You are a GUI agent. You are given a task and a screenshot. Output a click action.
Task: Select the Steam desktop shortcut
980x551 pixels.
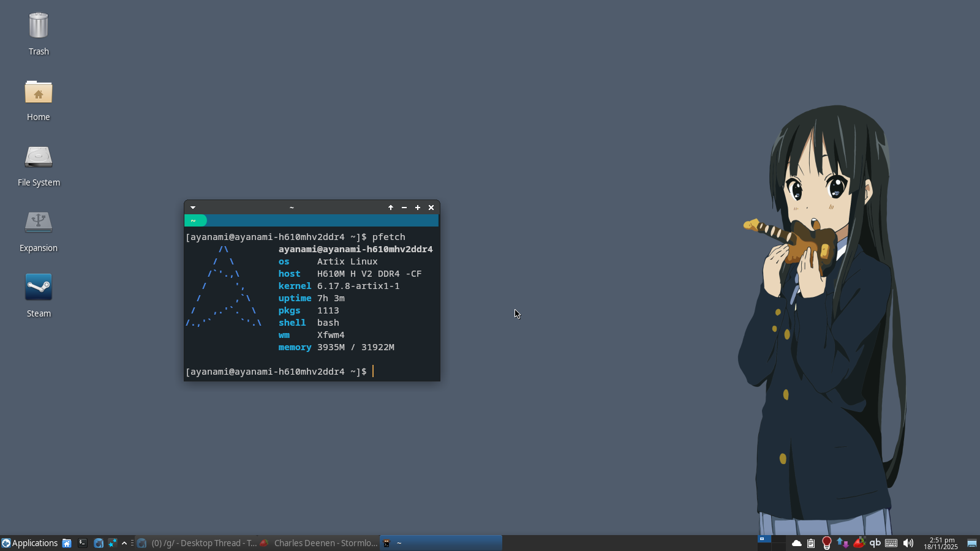(39, 296)
